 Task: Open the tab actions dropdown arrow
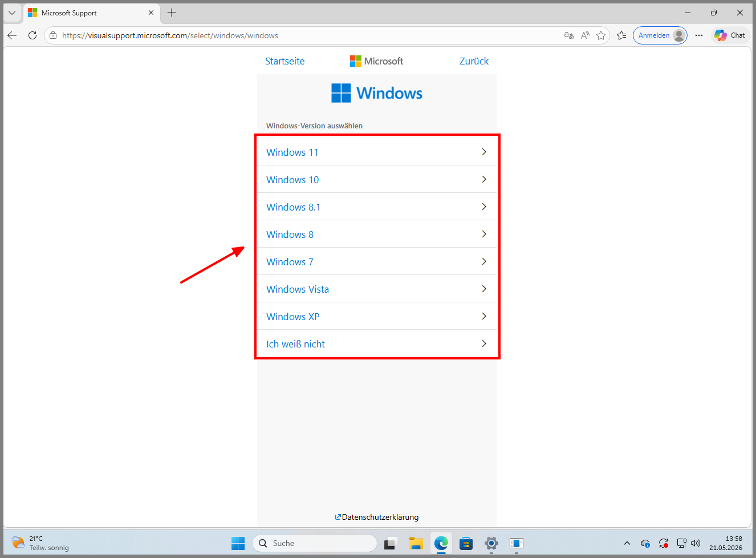click(12, 13)
